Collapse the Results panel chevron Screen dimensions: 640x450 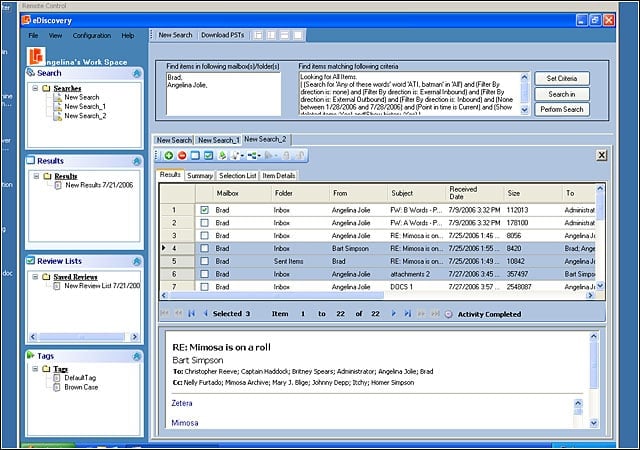pos(137,161)
